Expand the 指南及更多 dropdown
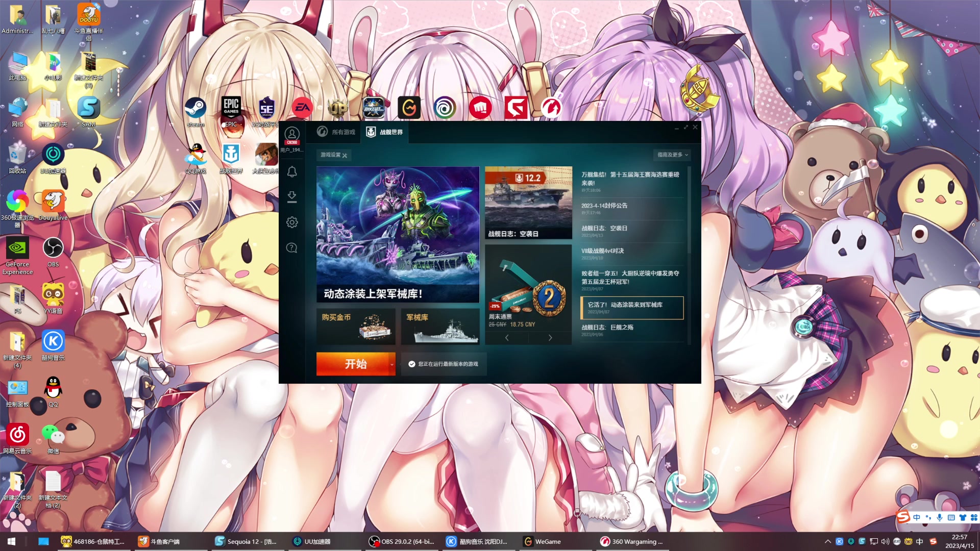The height and width of the screenshot is (551, 980). point(672,155)
